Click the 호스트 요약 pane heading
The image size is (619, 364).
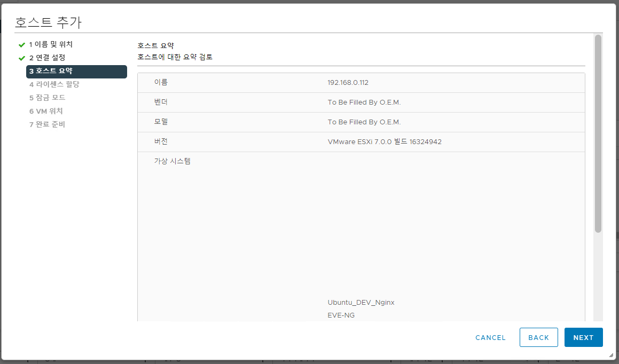tap(155, 45)
